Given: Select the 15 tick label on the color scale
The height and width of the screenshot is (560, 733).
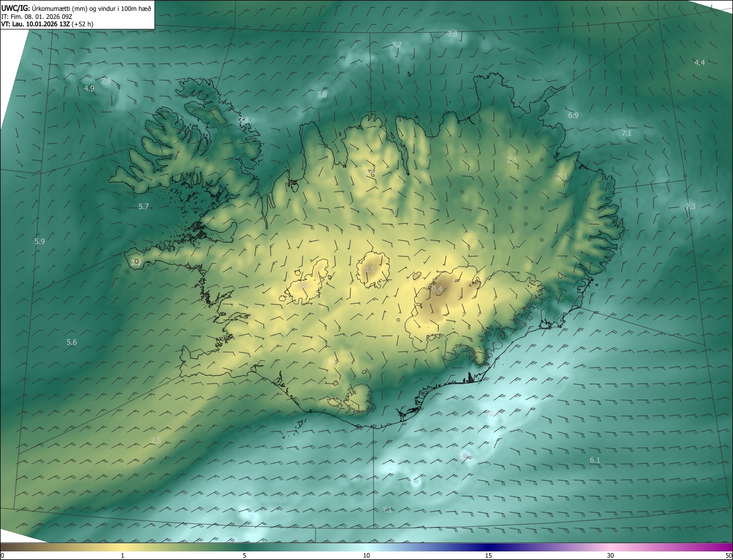Looking at the screenshot, I should [x=488, y=555].
